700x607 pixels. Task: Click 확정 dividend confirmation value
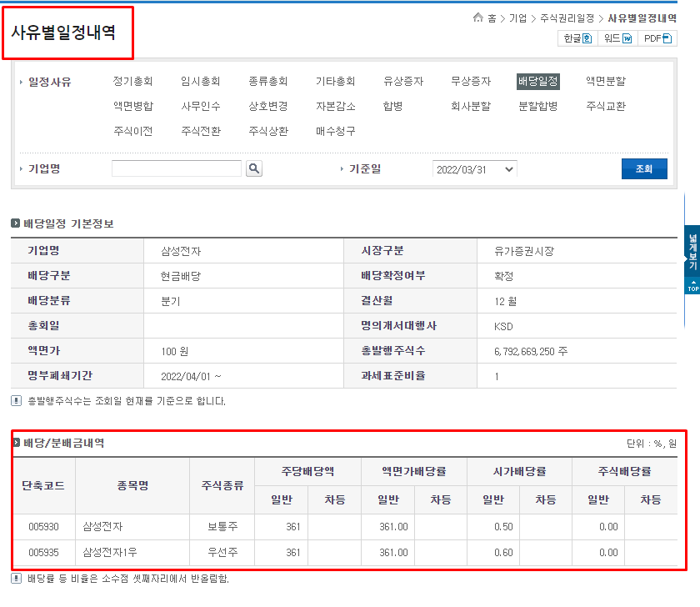pos(503,277)
